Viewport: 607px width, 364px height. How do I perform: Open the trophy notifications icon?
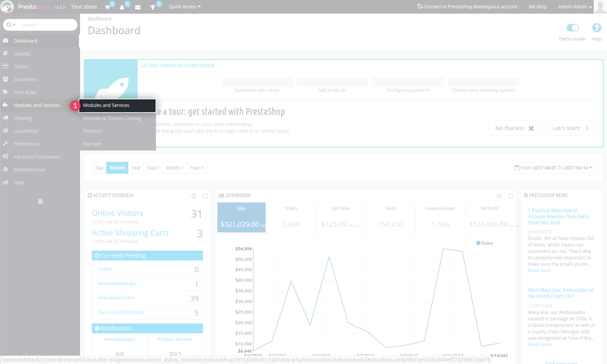click(x=153, y=7)
